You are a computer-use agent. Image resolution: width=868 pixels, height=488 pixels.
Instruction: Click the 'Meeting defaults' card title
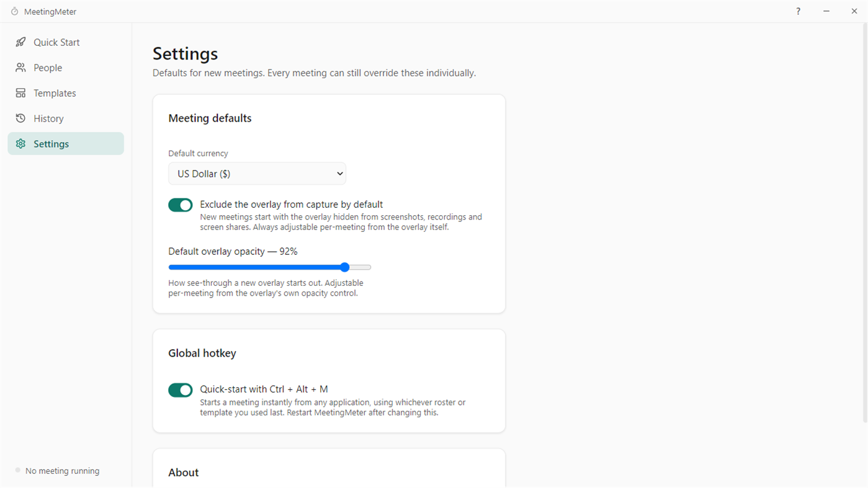click(x=210, y=118)
